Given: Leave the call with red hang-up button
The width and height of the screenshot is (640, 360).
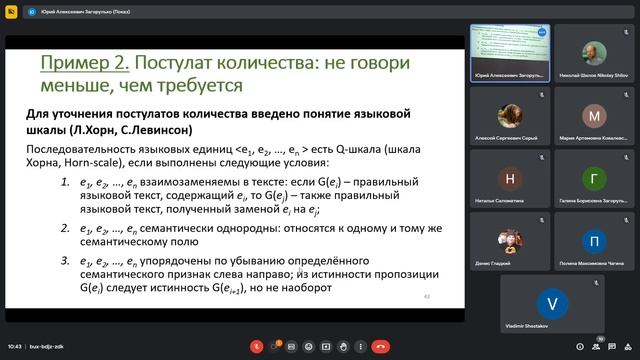Looking at the screenshot, I should coord(380,347).
